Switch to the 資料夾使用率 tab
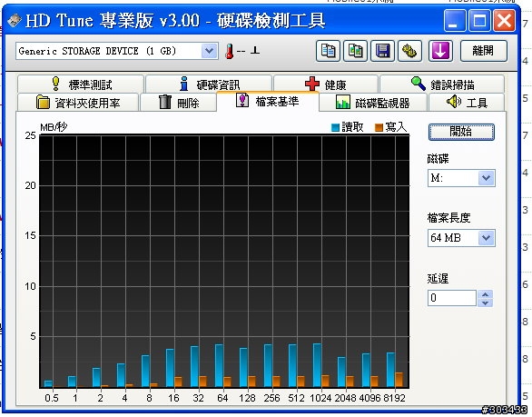 pos(78,103)
